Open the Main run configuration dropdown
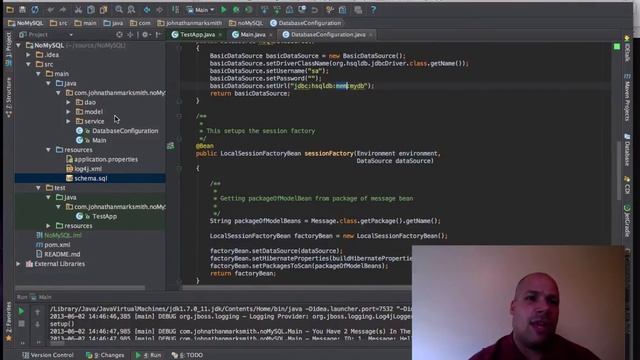The height and width of the screenshot is (360, 640). pyautogui.click(x=200, y=9)
